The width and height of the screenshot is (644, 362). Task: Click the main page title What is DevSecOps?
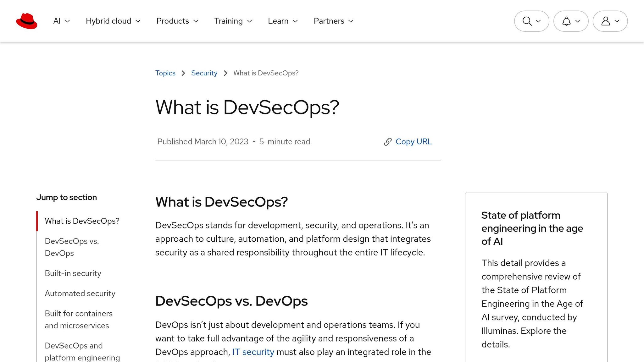click(x=247, y=107)
